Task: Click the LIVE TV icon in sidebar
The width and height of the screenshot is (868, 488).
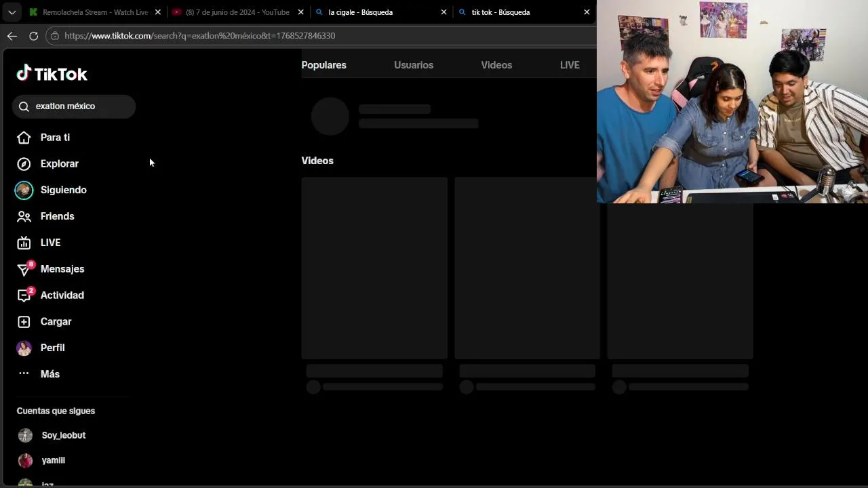Action: (24, 243)
